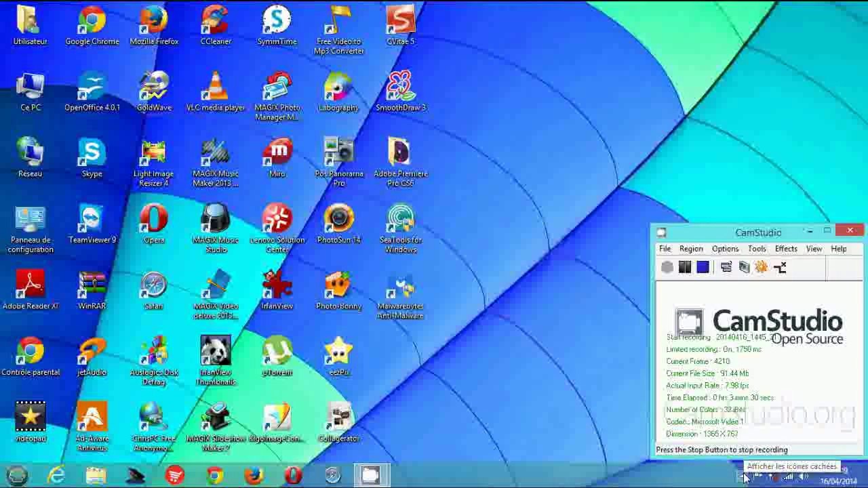Select the Lenovo Solution Center icon

[x=277, y=229]
